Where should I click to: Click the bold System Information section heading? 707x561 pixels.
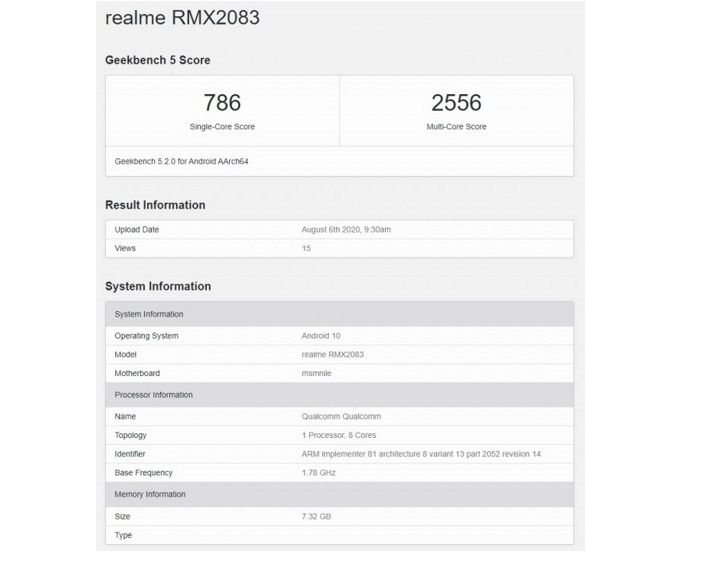[158, 286]
